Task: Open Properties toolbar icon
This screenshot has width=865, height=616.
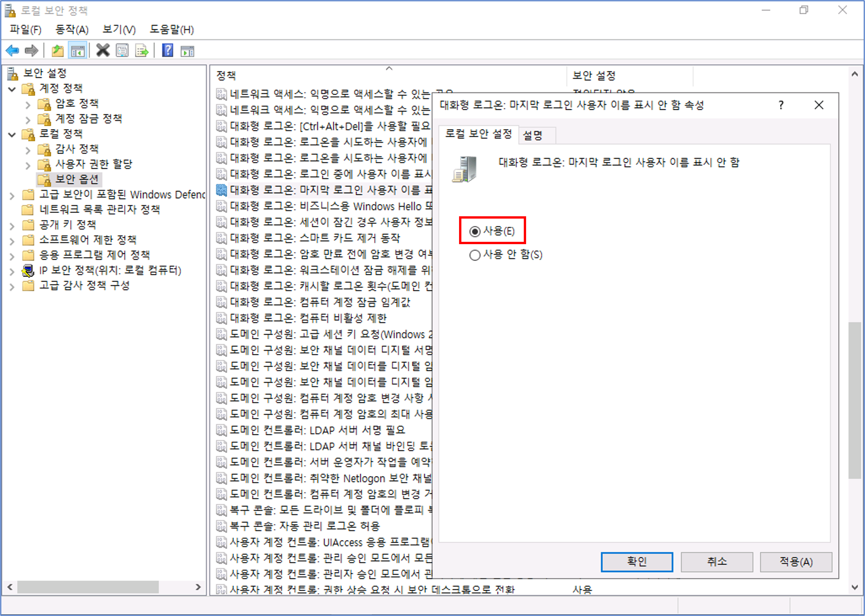Action: [122, 50]
